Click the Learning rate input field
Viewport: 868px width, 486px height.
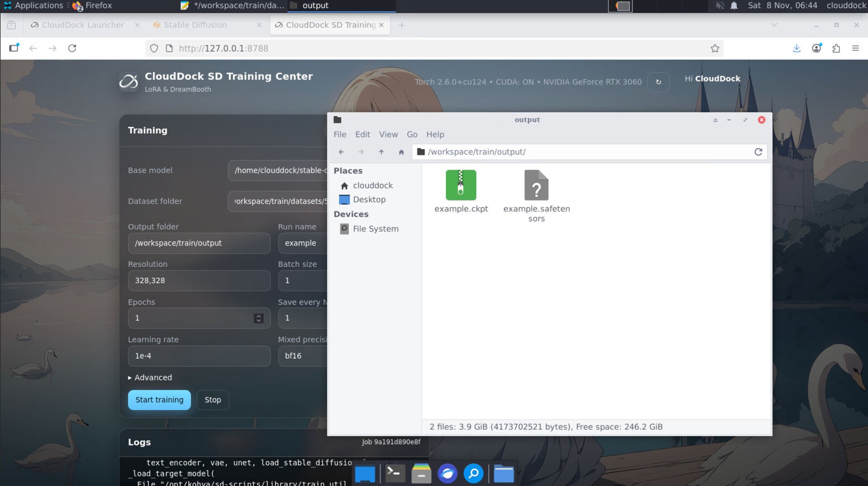[199, 356]
